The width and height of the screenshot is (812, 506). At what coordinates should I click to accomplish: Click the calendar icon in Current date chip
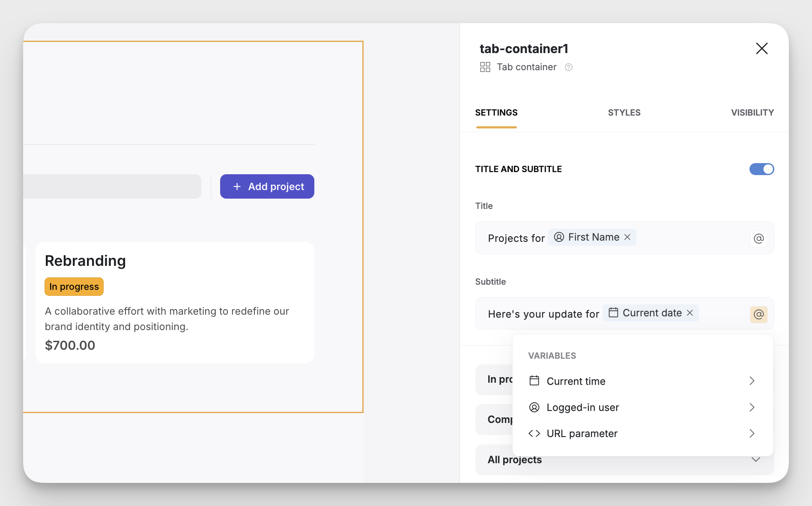613,313
